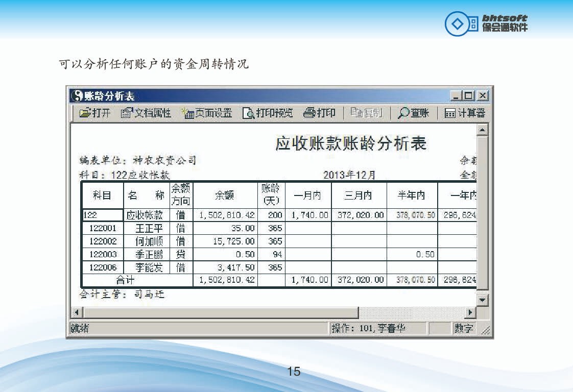Click the right arrow of horizontal scrollbar
Screen dimensions: 573x392
pyautogui.click(x=469, y=312)
